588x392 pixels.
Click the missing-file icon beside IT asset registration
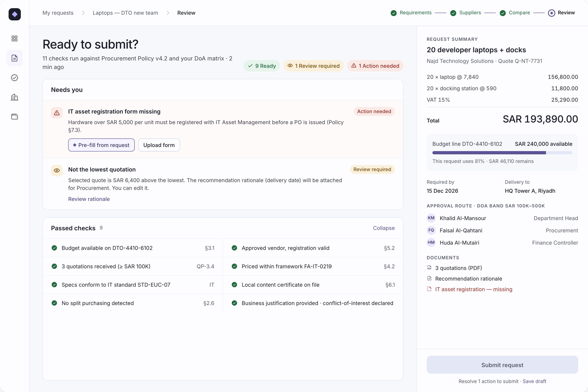[x=429, y=289]
